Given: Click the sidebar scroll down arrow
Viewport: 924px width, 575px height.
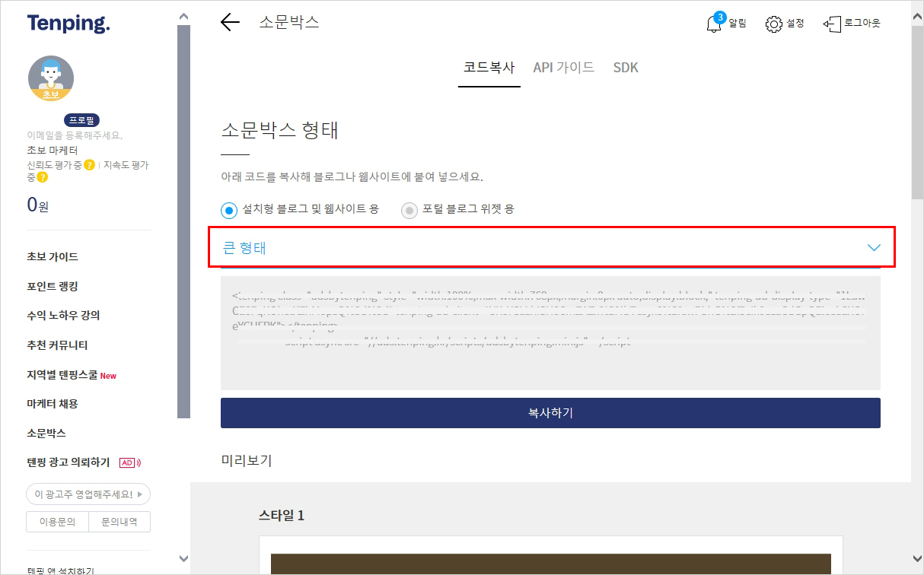Looking at the screenshot, I should point(183,559).
